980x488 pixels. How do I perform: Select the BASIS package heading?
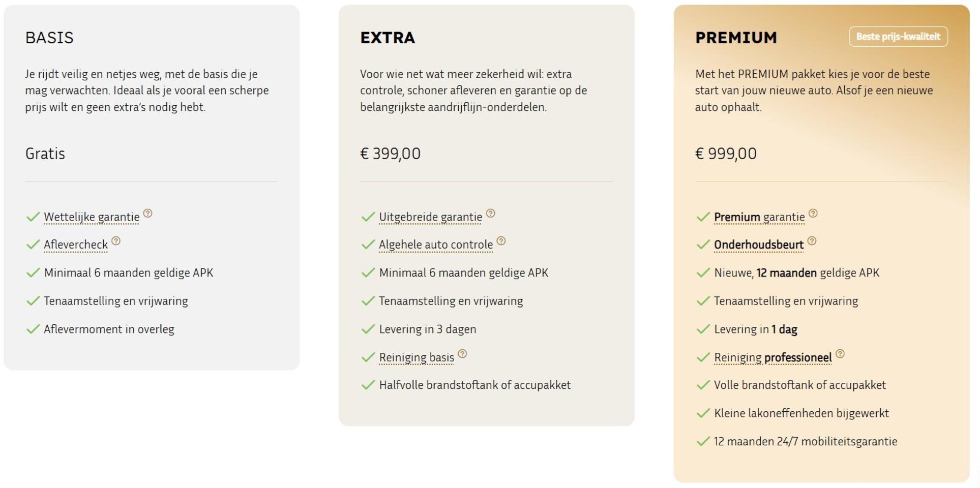click(x=49, y=38)
